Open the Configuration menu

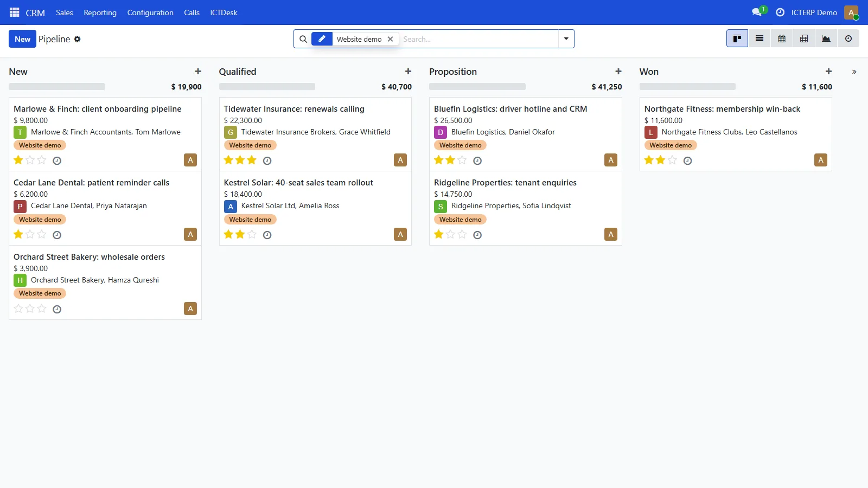[150, 12]
